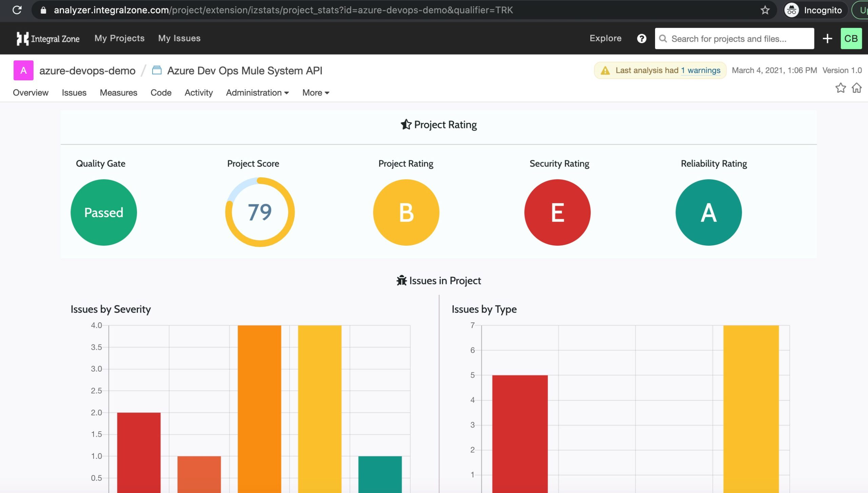Click the green Passed quality gate circle
Viewport: 868px width, 493px height.
coord(104,212)
